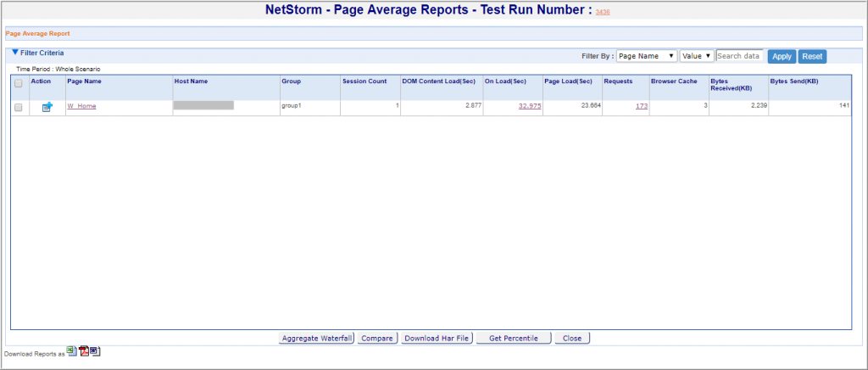The image size is (868, 370).
Task: Download the report as an Excel file
Action: [72, 350]
